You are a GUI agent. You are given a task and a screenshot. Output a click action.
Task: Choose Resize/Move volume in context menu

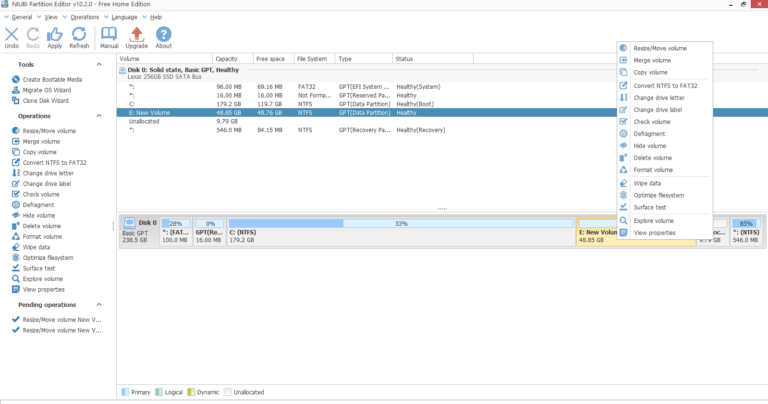664,48
